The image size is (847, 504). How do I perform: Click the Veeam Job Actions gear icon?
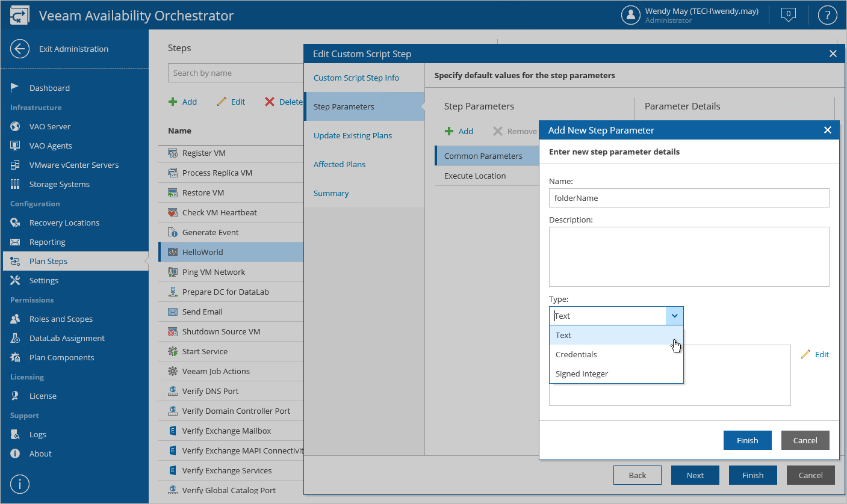tap(173, 372)
